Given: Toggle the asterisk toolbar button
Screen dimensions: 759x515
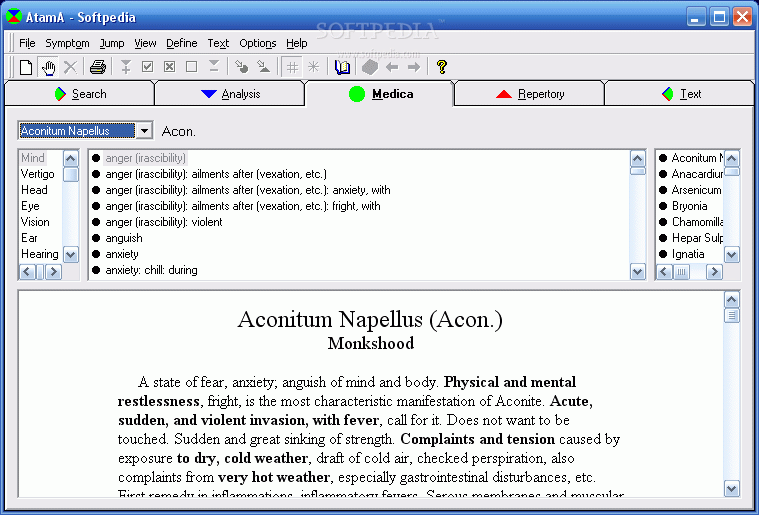Looking at the screenshot, I should 314,67.
